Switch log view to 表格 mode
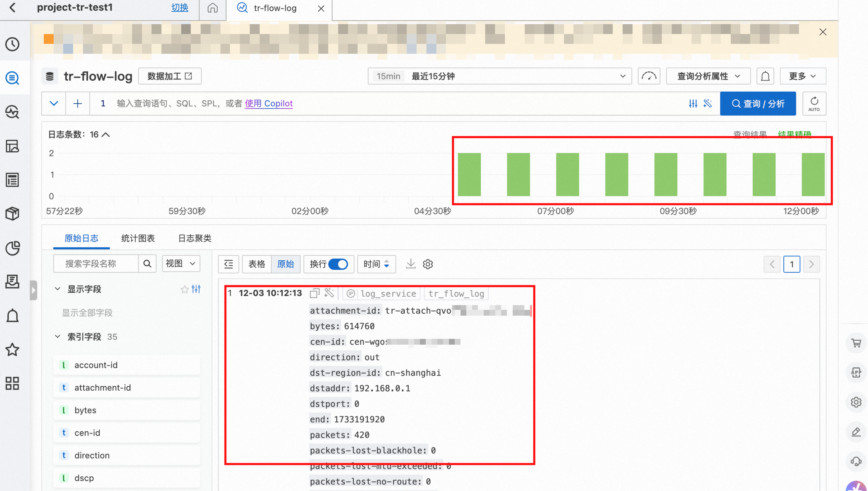The image size is (868, 491). click(256, 264)
